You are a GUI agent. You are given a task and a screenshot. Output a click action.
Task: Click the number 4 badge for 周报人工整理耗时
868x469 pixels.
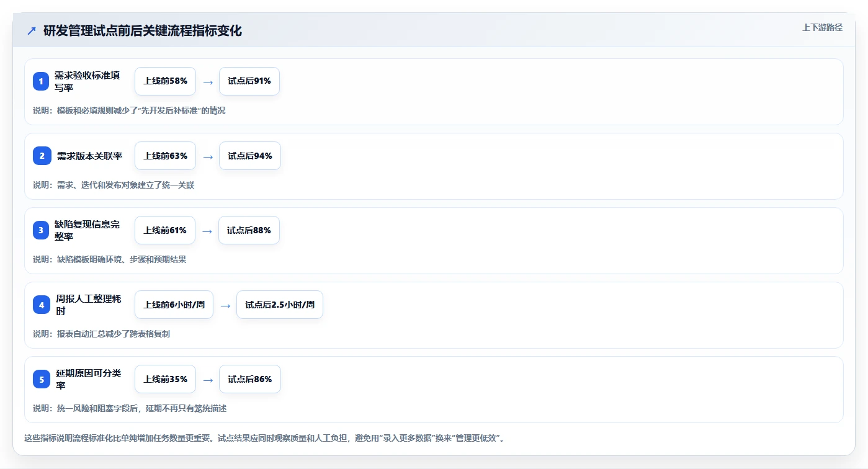tap(42, 305)
